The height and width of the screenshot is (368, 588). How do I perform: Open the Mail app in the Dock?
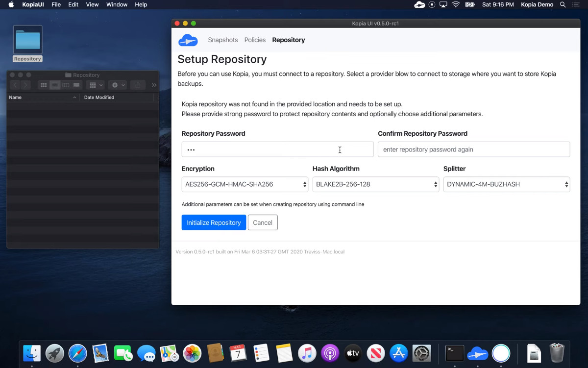(x=101, y=353)
